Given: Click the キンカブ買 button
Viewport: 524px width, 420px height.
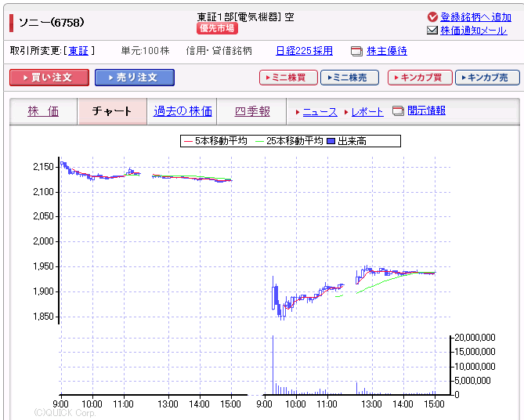Looking at the screenshot, I should [420, 78].
